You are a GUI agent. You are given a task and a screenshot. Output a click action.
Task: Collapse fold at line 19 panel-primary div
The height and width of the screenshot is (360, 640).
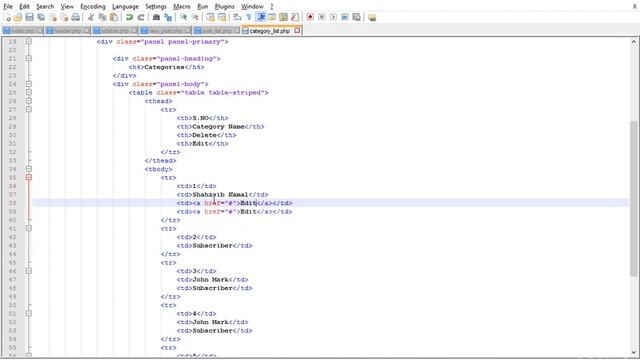[x=29, y=41]
